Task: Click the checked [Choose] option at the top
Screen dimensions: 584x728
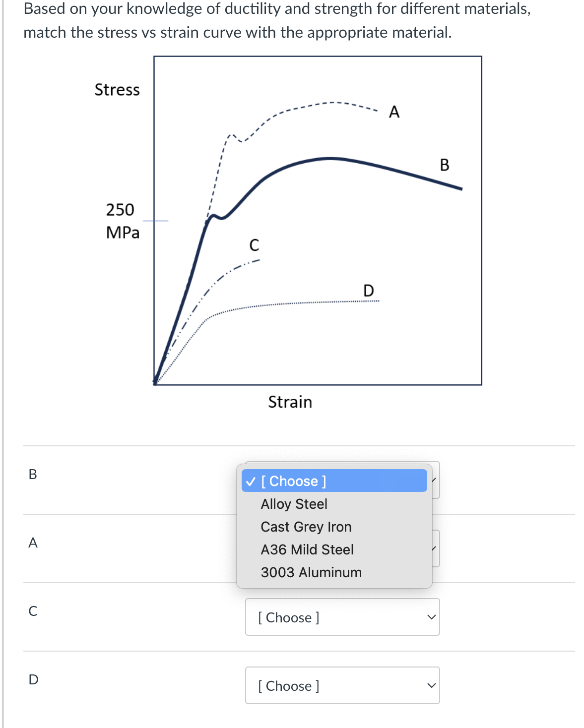Action: [295, 481]
